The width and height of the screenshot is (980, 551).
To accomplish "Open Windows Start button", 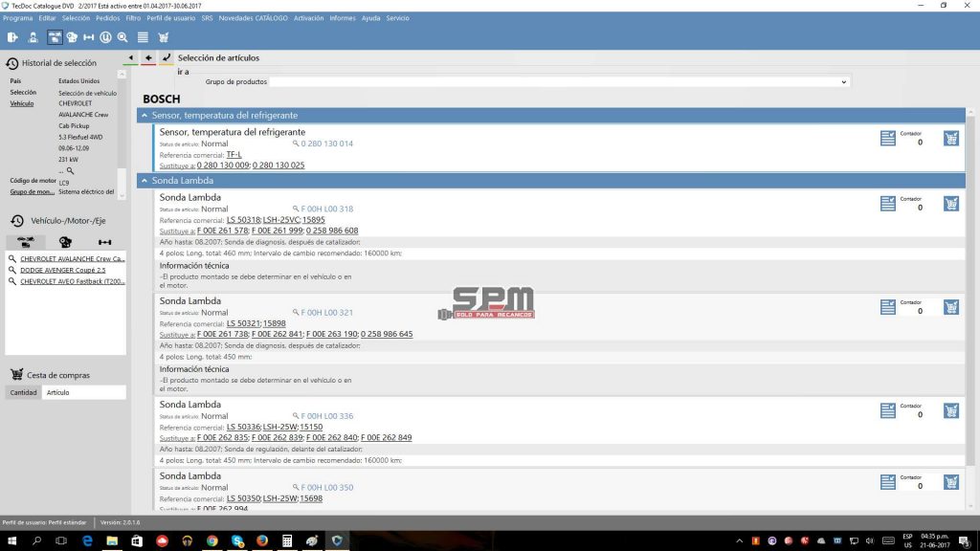I will [11, 540].
